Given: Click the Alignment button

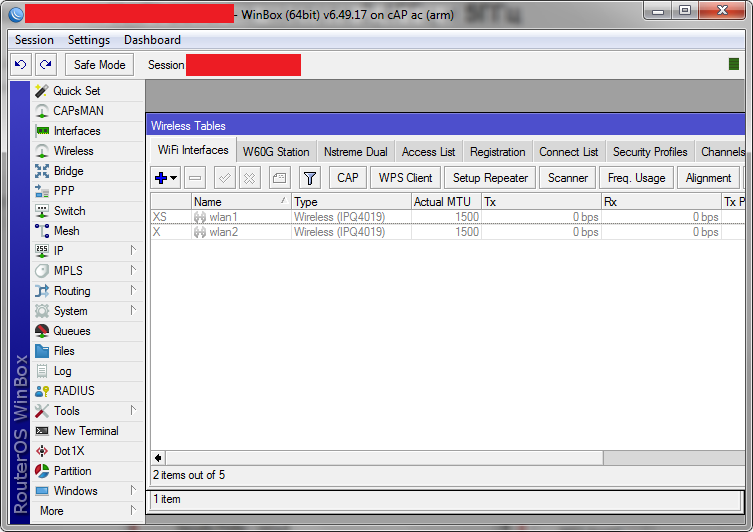Looking at the screenshot, I should 708,178.
